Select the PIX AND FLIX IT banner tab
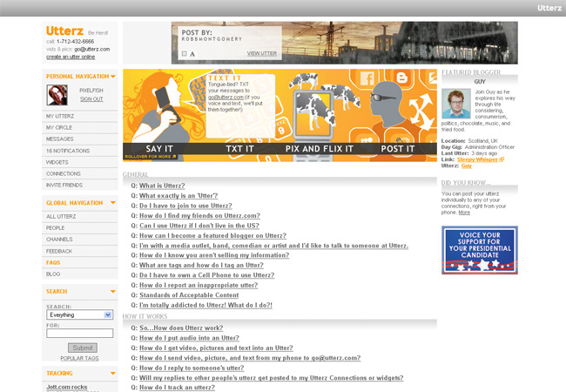 point(319,149)
